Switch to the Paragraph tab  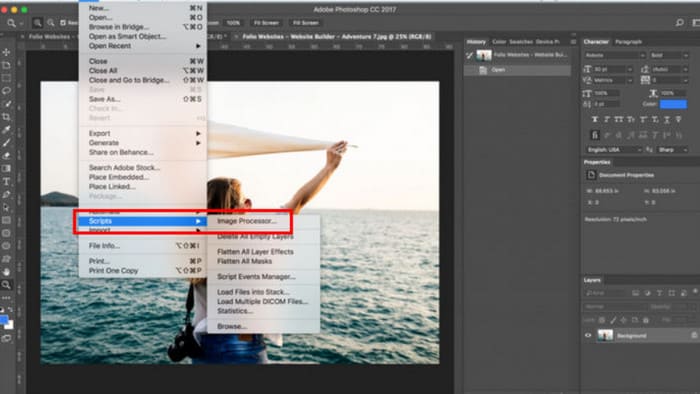tap(628, 42)
